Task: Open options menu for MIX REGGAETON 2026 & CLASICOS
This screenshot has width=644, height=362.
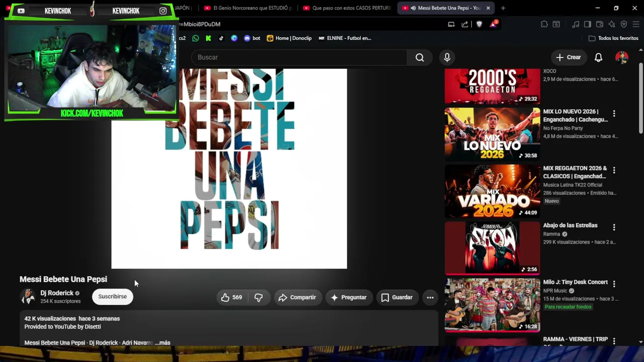Action: [614, 170]
